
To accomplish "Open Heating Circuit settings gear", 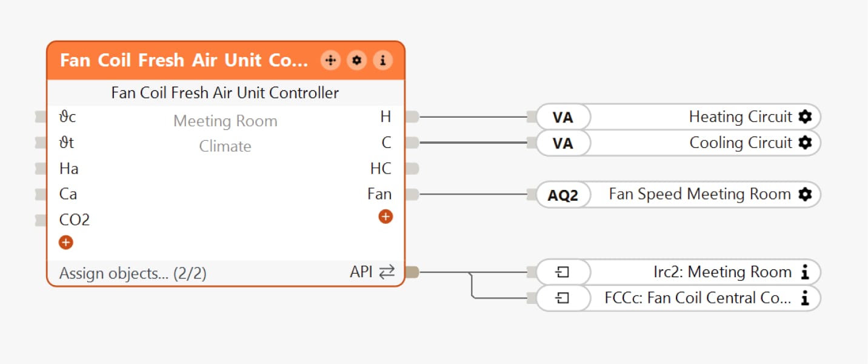I will click(804, 116).
